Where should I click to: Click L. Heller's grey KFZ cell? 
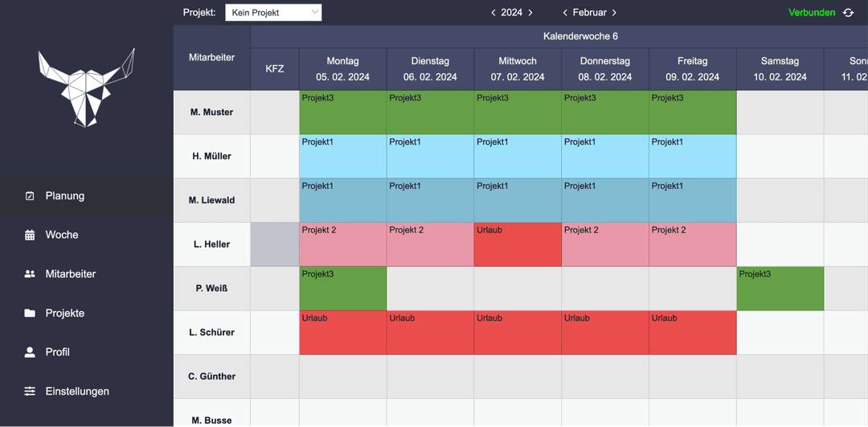(275, 244)
